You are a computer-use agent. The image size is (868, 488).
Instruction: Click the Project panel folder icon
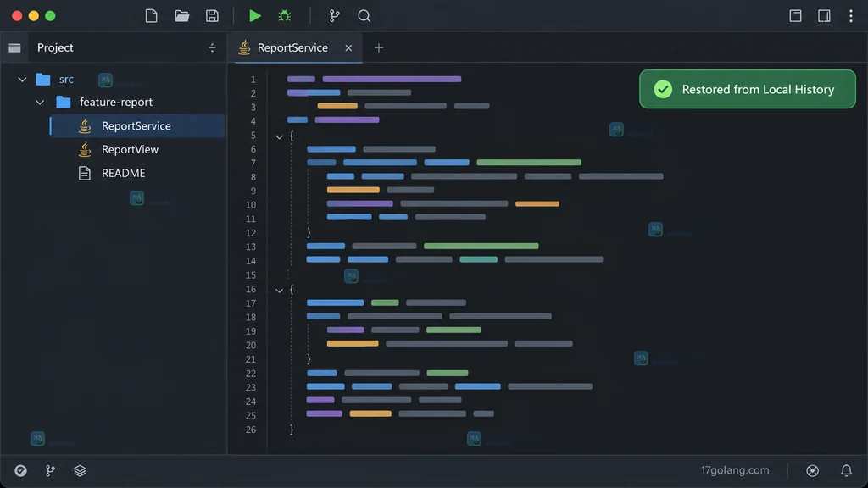point(14,47)
